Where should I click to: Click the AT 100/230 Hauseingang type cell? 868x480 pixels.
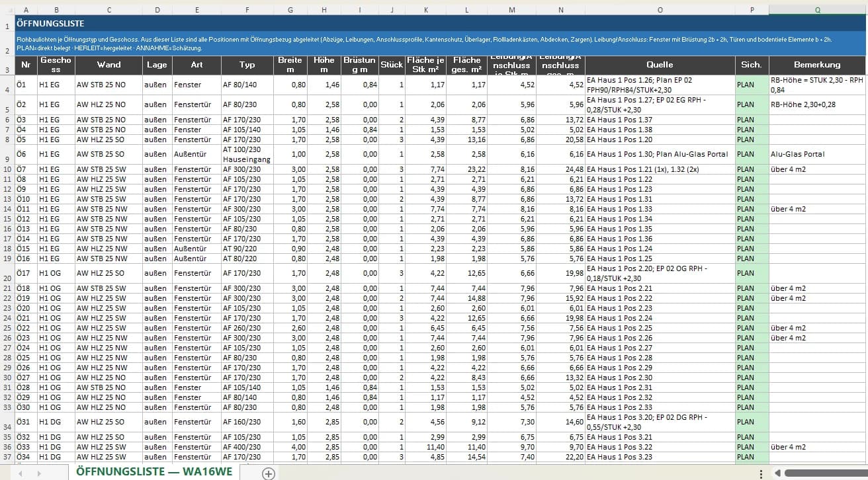click(247, 154)
